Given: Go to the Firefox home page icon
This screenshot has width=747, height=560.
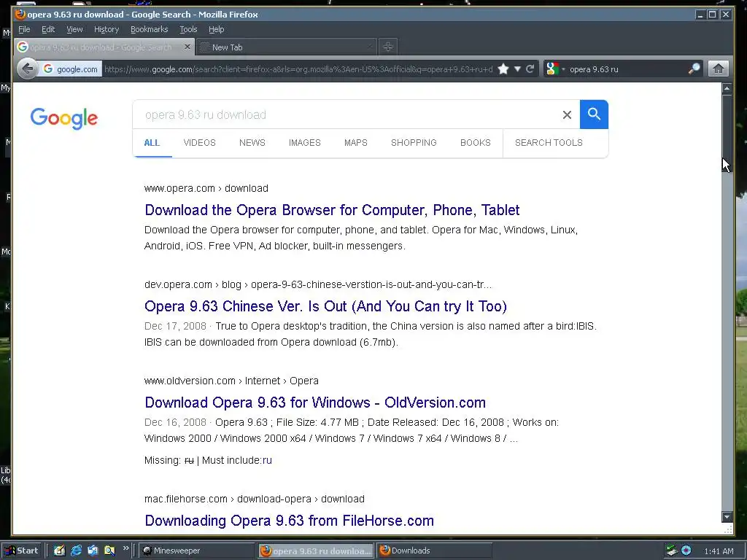Looking at the screenshot, I should (719, 69).
